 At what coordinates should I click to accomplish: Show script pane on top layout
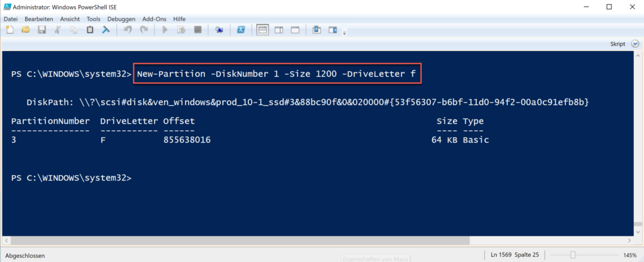coord(262,30)
